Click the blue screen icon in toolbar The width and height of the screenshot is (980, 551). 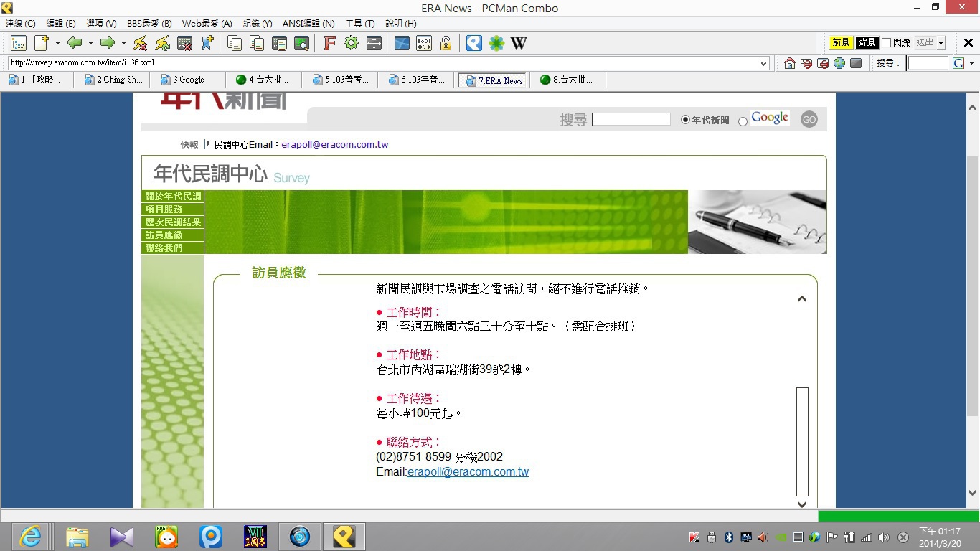[x=402, y=43]
